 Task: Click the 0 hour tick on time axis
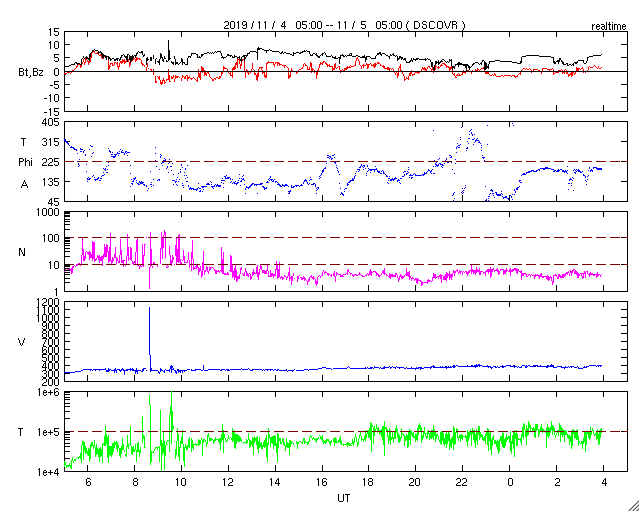coord(510,483)
